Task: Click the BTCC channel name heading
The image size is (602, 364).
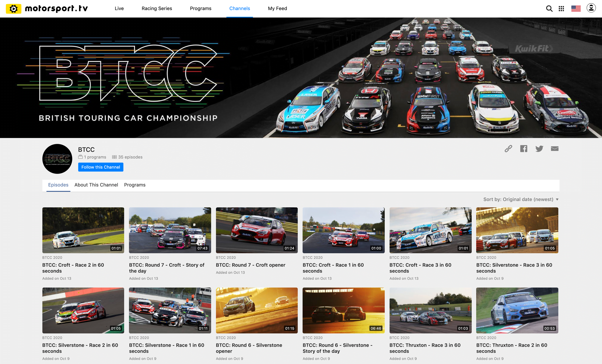Action: tap(86, 149)
